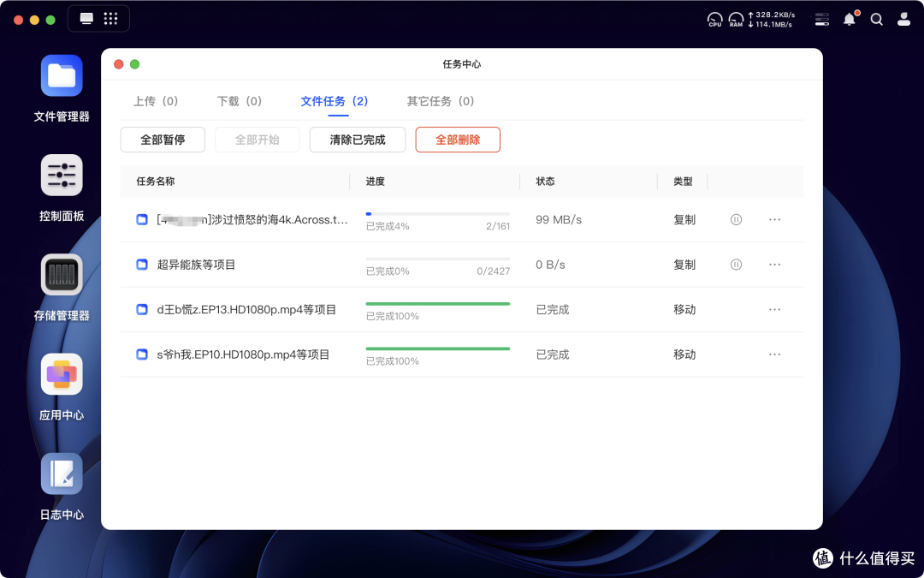Select the 超异能族等项目 task name
924x578 pixels.
[x=196, y=265]
